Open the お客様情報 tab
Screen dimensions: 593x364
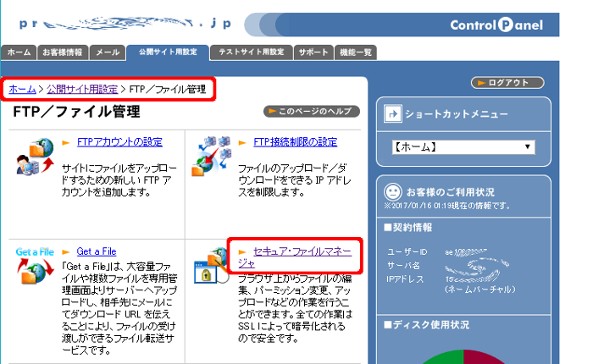(63, 52)
